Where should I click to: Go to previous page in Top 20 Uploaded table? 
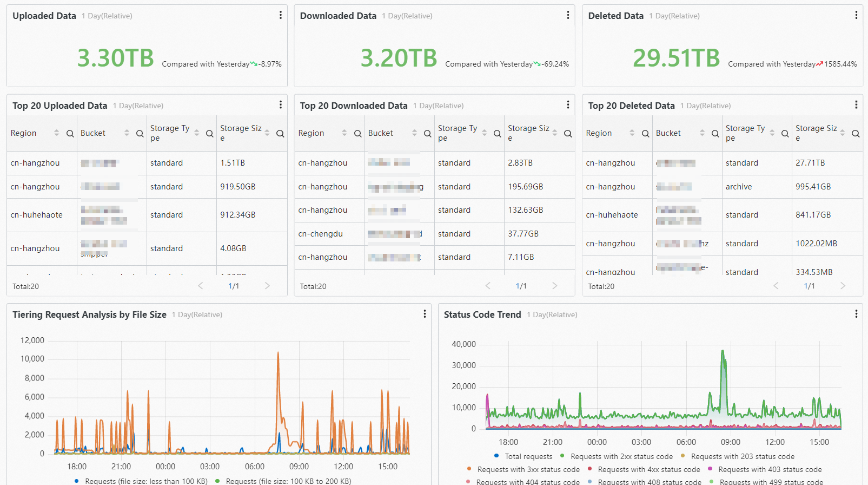[x=200, y=286]
